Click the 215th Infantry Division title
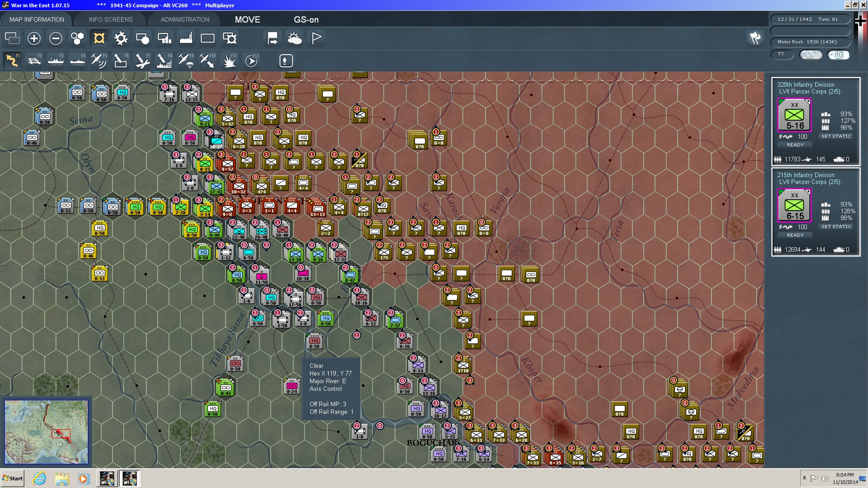Image resolution: width=868 pixels, height=488 pixels. (806, 175)
